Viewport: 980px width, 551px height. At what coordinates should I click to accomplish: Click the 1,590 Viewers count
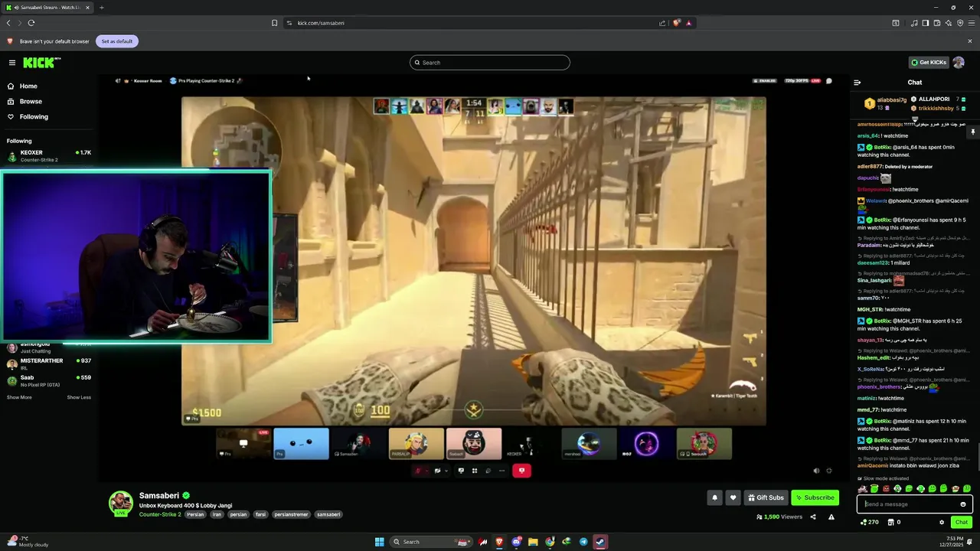pos(779,517)
